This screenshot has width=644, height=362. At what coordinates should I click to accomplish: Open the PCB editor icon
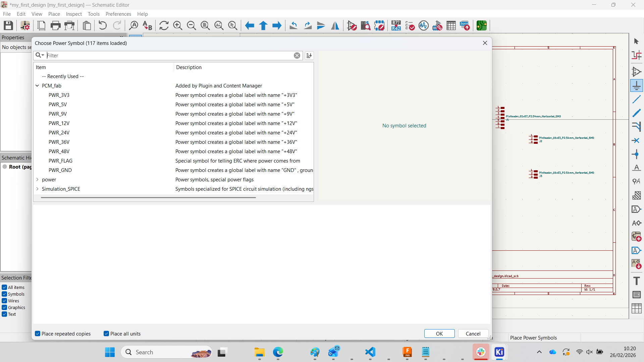tap(481, 25)
